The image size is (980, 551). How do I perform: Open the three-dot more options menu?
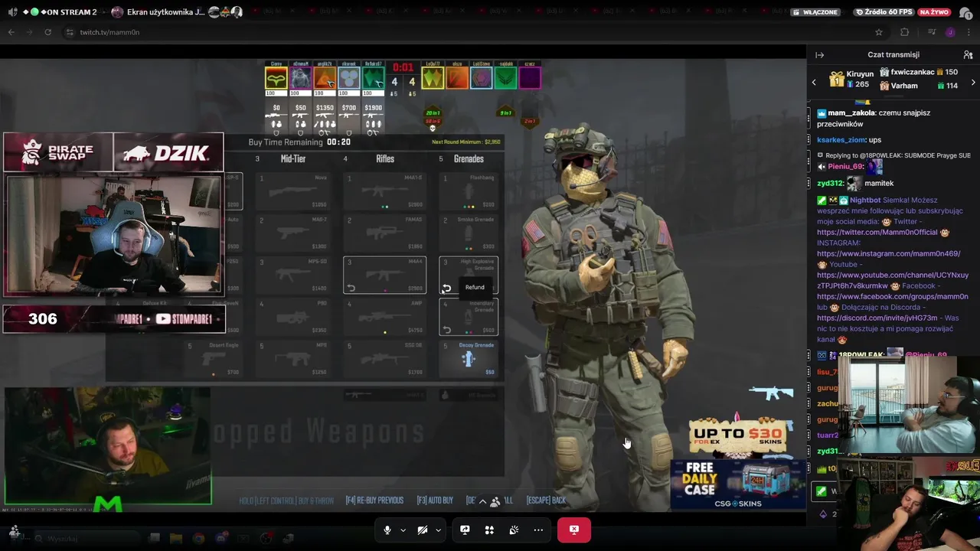click(538, 530)
